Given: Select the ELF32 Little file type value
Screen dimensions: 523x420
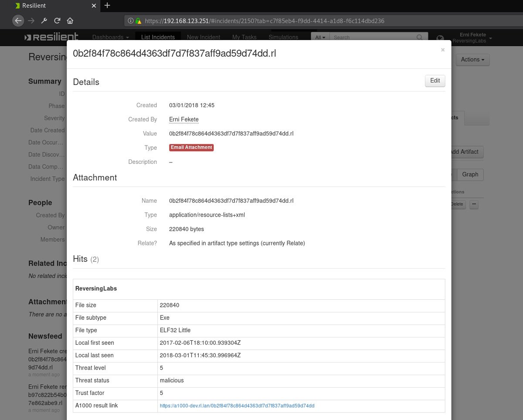Looking at the screenshot, I should pyautogui.click(x=175, y=330).
